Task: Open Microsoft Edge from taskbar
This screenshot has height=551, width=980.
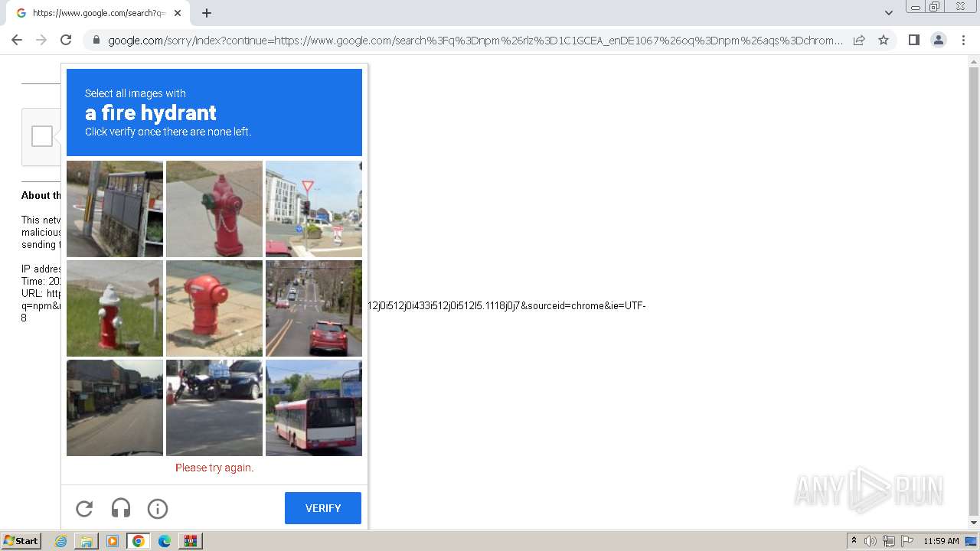Action: (x=165, y=541)
